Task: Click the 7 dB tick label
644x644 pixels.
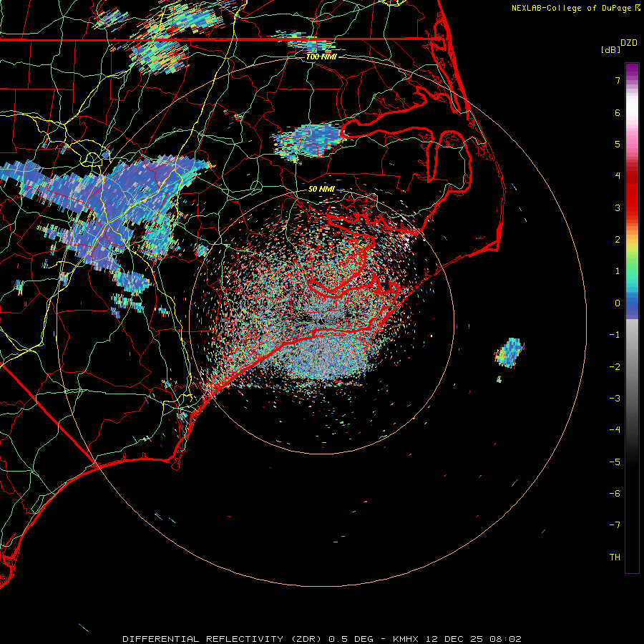Action: pos(618,80)
